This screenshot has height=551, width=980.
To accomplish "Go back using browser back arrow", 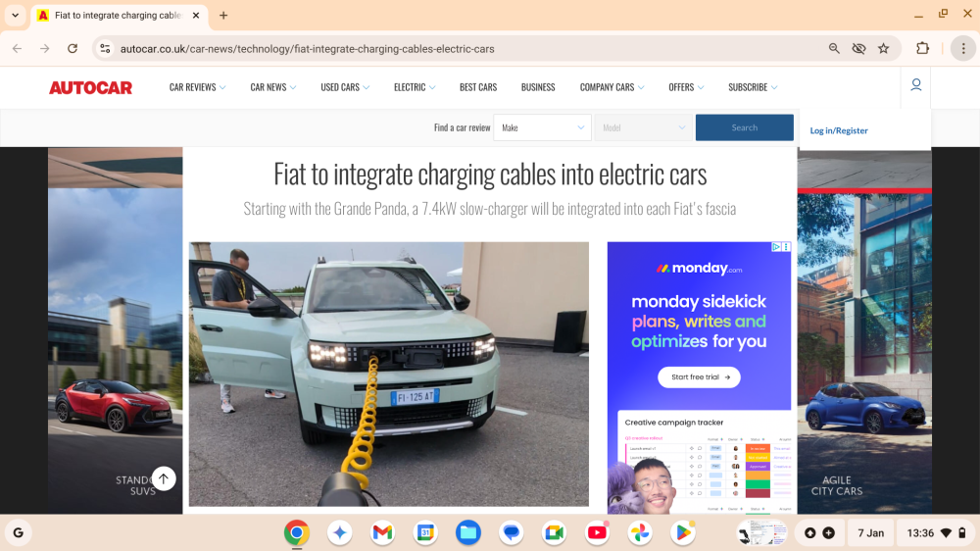I will 17,49.
